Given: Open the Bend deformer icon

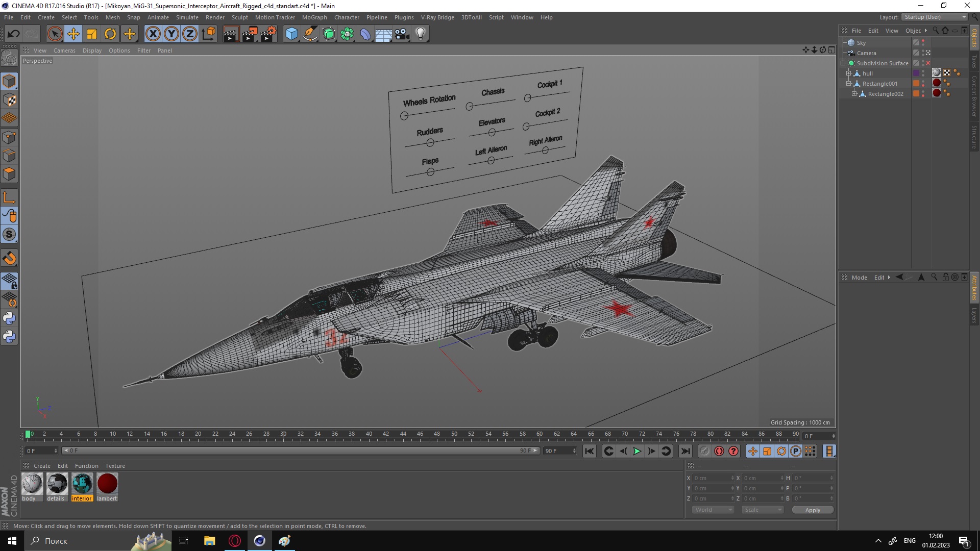Looking at the screenshot, I should [365, 34].
